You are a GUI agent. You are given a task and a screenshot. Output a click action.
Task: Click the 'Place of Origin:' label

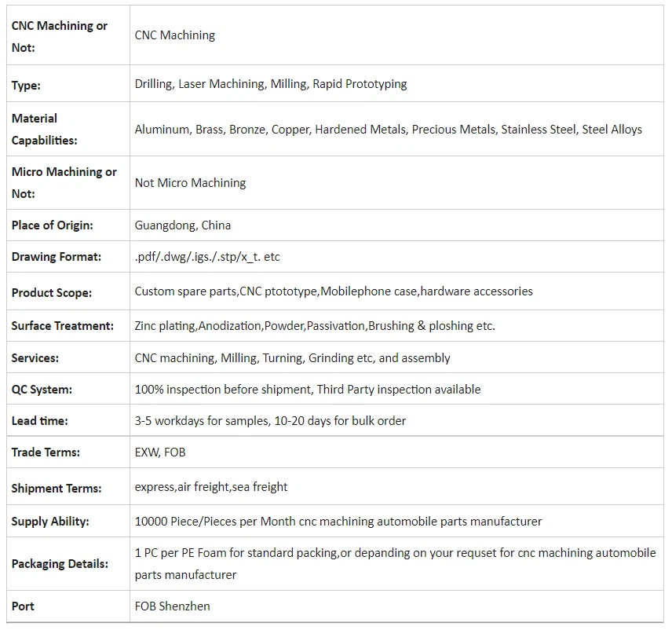tap(52, 225)
